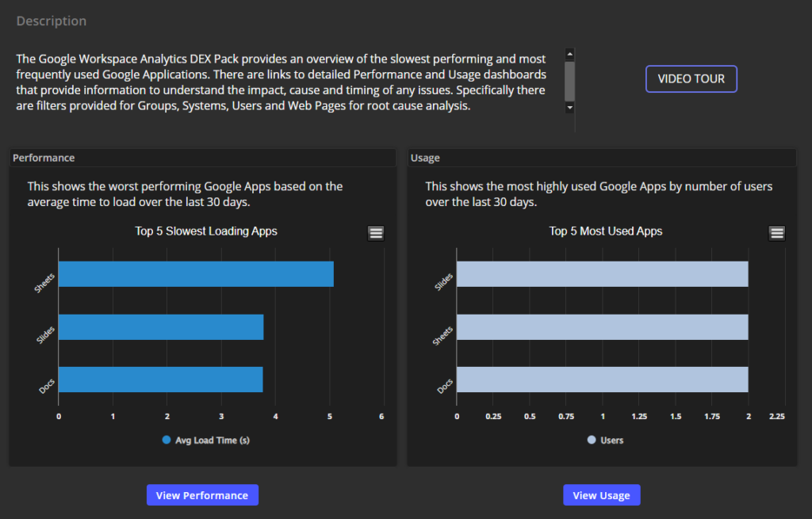Select the Sheets bar in Most Used Apps
Image resolution: width=812 pixels, height=519 pixels.
[603, 327]
